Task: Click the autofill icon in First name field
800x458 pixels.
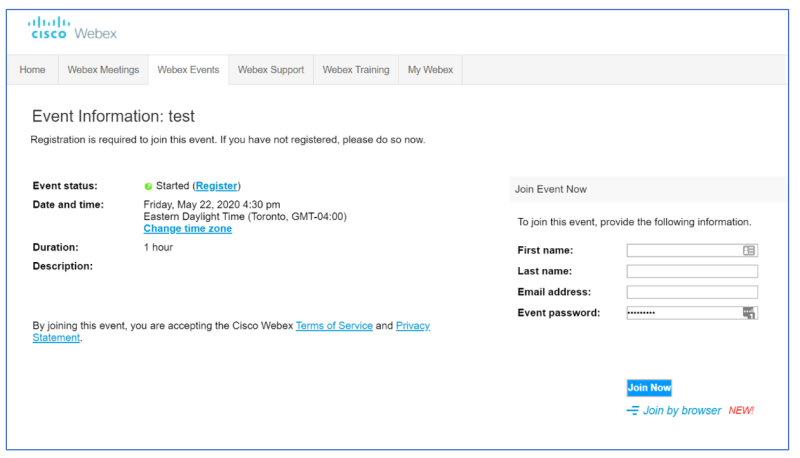Action: (748, 250)
